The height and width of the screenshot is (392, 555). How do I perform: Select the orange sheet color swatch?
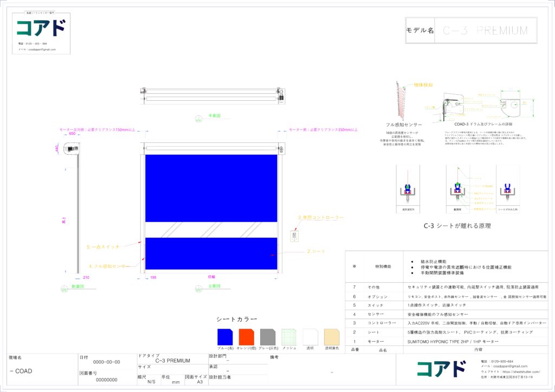pyautogui.click(x=246, y=337)
